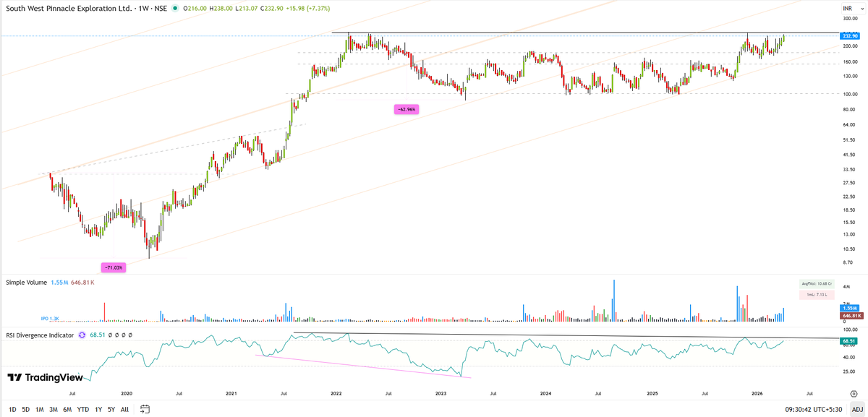Screen dimensions: 868x417
Task: Select the 1D date range
Action: [x=11, y=409]
